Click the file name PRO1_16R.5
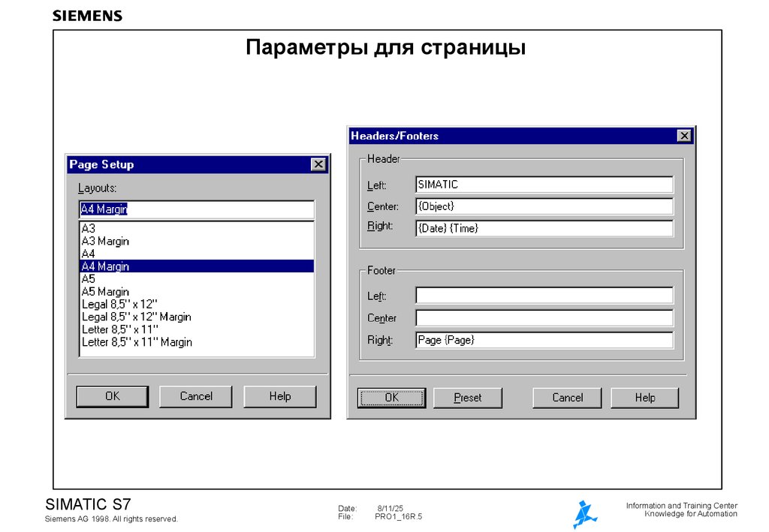This screenshot has width=769, height=532. (398, 516)
